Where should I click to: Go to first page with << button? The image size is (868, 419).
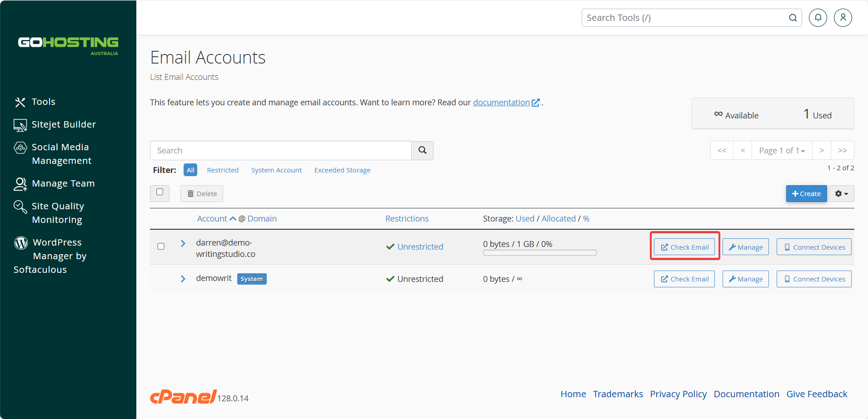722,151
